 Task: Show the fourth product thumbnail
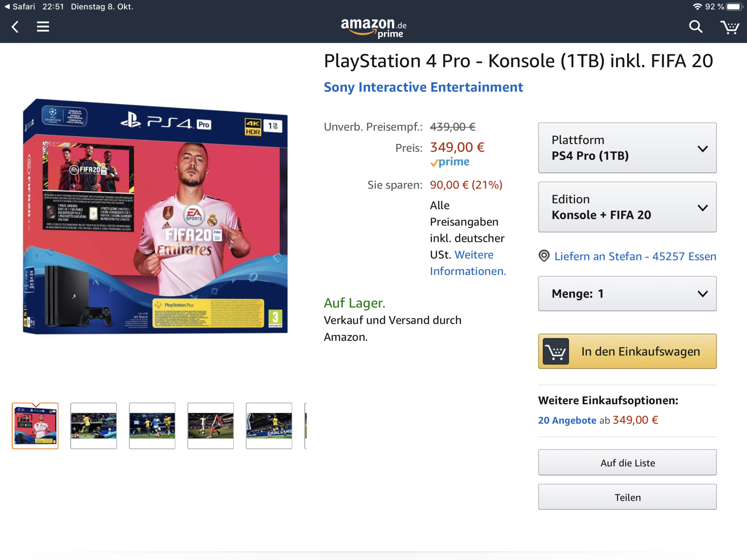210,426
